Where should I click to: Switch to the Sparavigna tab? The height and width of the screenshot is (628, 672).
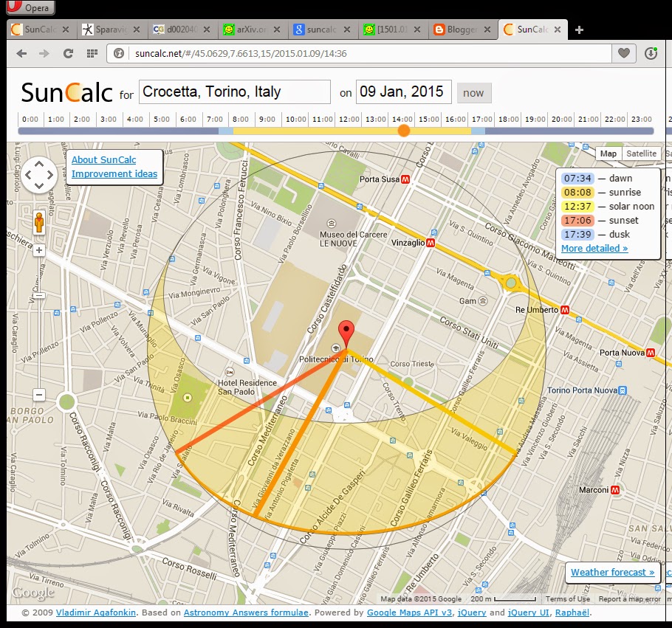106,30
